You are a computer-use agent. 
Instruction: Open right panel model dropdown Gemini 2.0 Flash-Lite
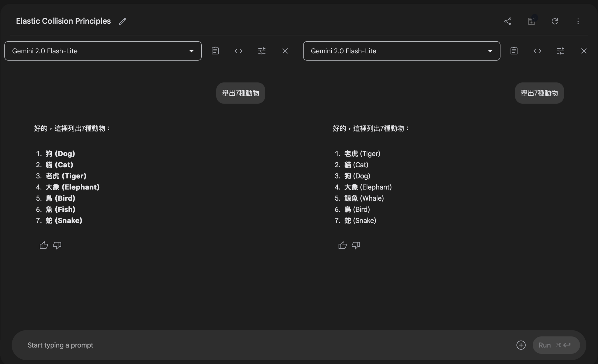[401, 51]
